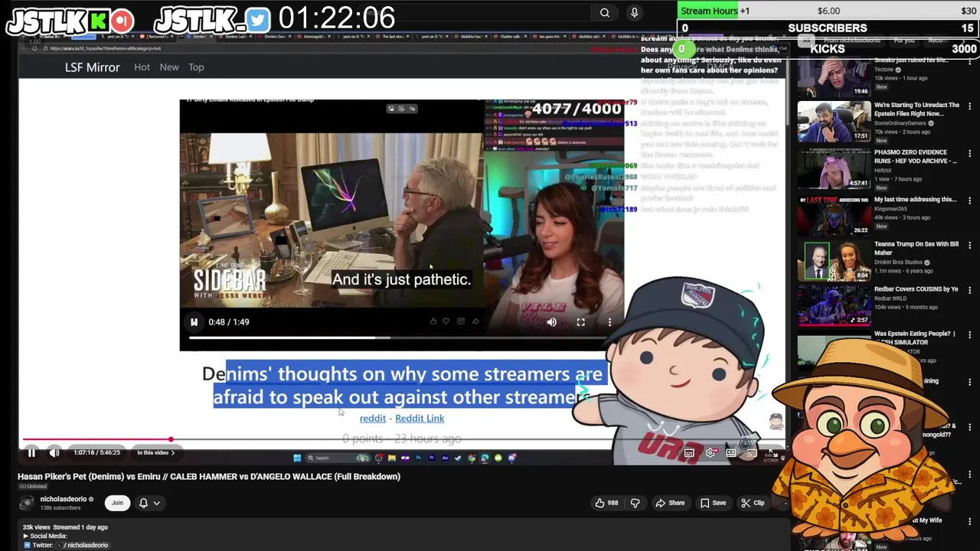The height and width of the screenshot is (551, 980).
Task: Open 'Teanna Trump On Sex With Bill Maher'
Action: point(916,249)
